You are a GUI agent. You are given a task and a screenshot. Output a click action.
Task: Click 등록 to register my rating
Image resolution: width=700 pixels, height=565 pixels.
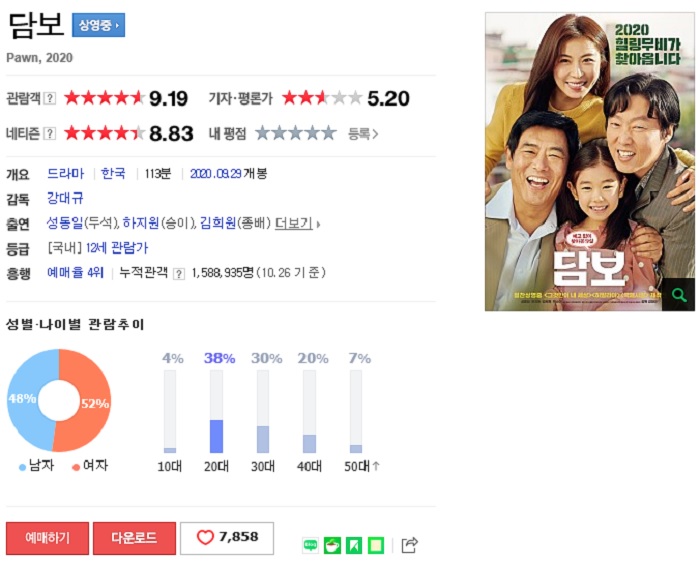click(362, 134)
